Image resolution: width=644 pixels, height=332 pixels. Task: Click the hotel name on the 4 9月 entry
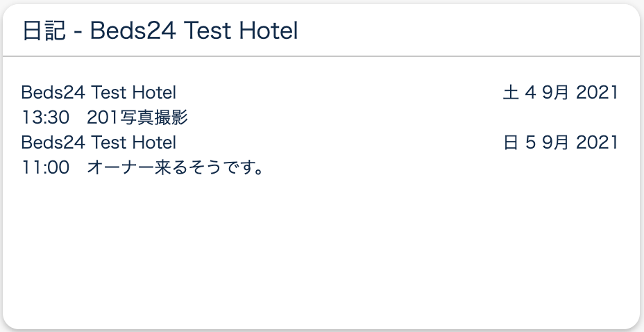(x=99, y=92)
